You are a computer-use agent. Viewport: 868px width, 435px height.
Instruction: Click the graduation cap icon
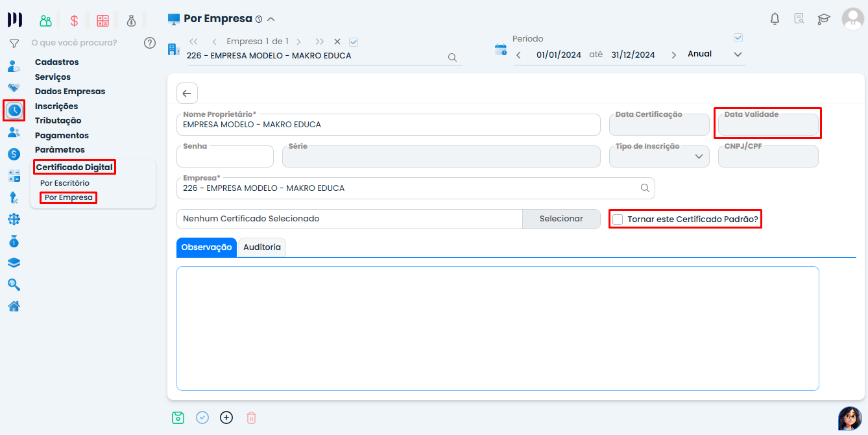(824, 19)
